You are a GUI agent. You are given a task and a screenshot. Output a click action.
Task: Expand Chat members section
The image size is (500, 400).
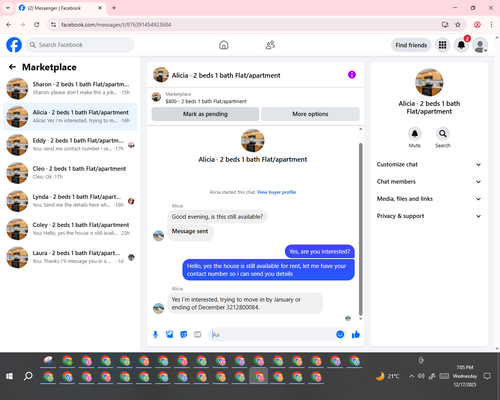point(429,182)
